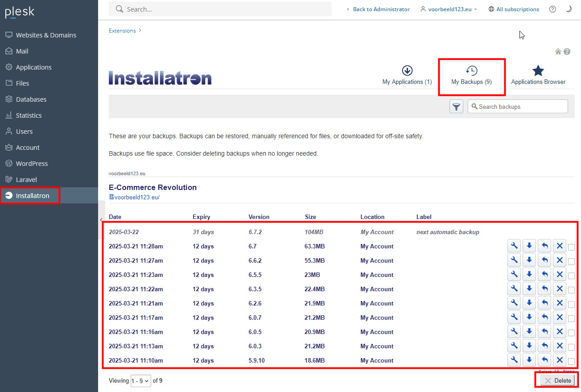Expand the voorbeeld123.eu account menu
This screenshot has width=581, height=392.
[x=449, y=9]
